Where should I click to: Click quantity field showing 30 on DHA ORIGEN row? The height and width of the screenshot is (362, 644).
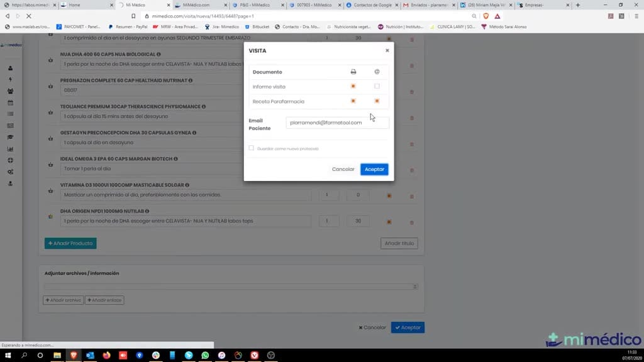pyautogui.click(x=358, y=221)
